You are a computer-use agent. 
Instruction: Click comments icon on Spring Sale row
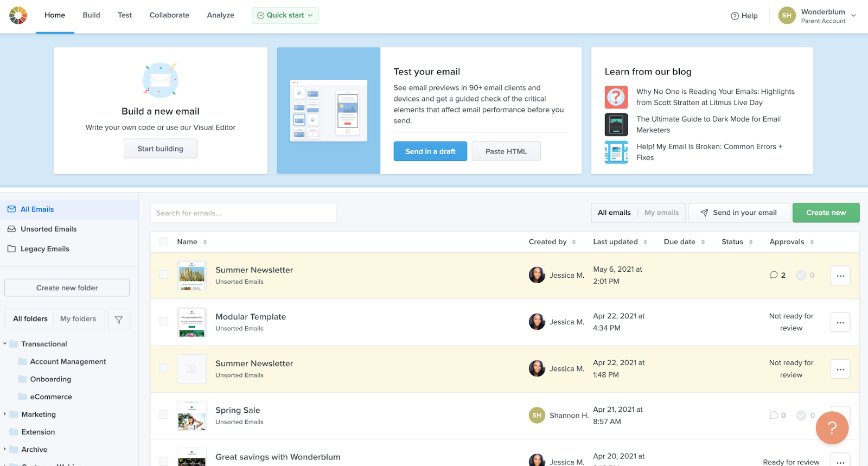[774, 416]
